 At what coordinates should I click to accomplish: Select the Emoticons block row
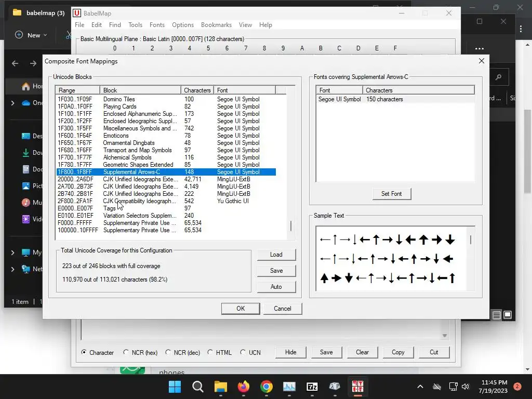pos(166,136)
